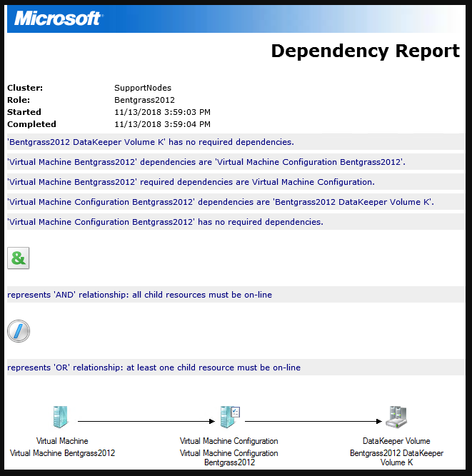Click the 'Cluster:' label

(x=25, y=88)
